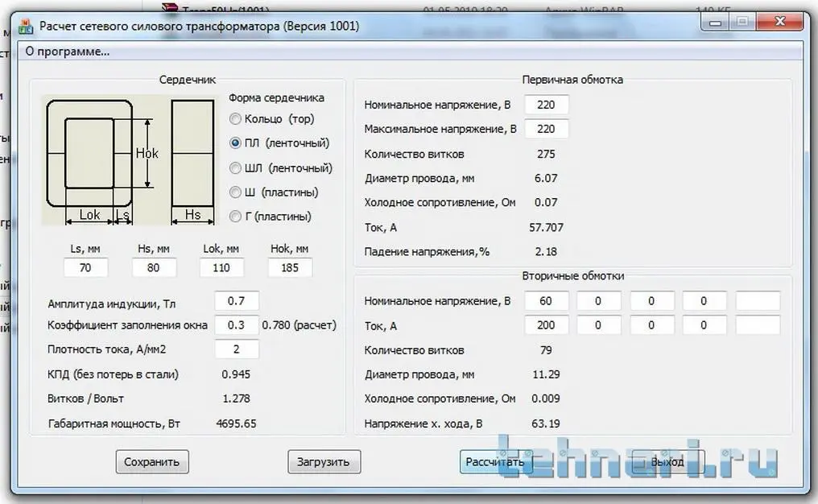Edit Плотность тока, А/мм2 field
The width and height of the screenshot is (818, 504).
pos(237,349)
